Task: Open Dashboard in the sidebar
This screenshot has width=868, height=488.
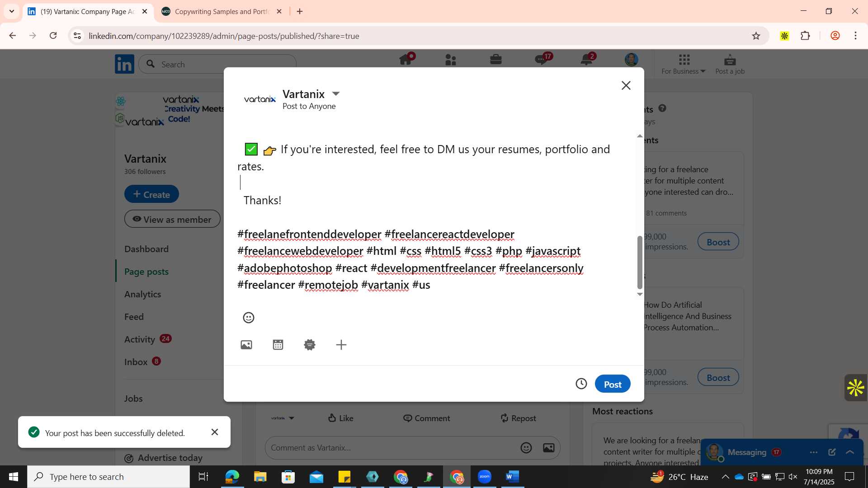Action: tap(146, 249)
